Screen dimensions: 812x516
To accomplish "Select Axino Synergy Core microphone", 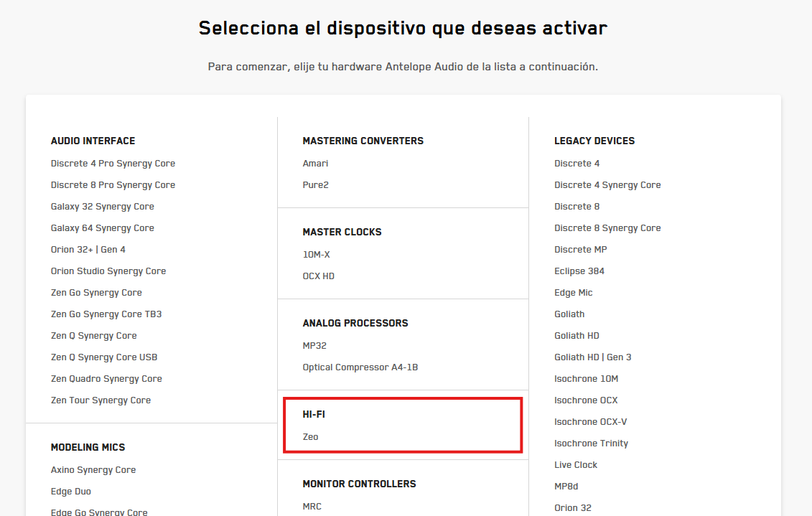I will pyautogui.click(x=93, y=470).
